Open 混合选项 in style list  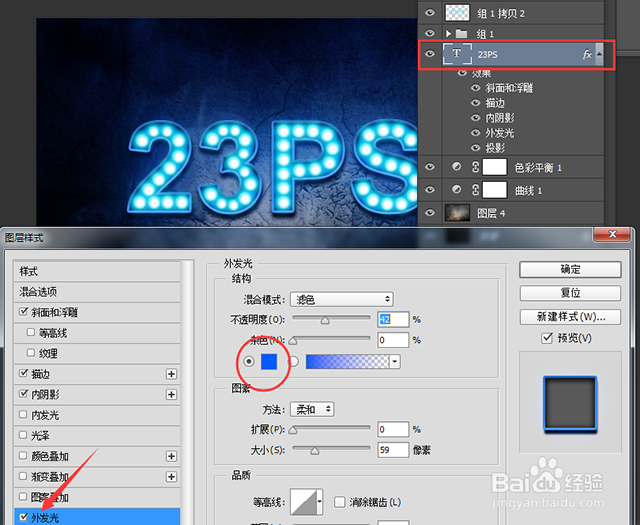[x=97, y=291]
